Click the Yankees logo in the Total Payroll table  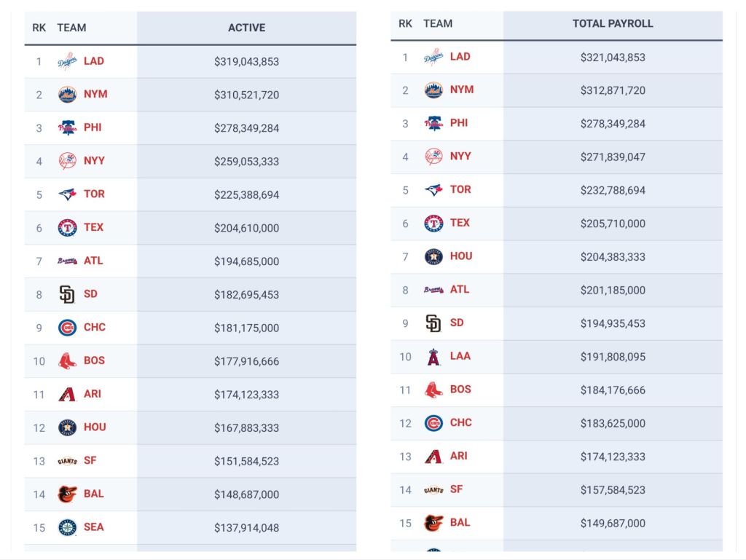click(x=433, y=157)
